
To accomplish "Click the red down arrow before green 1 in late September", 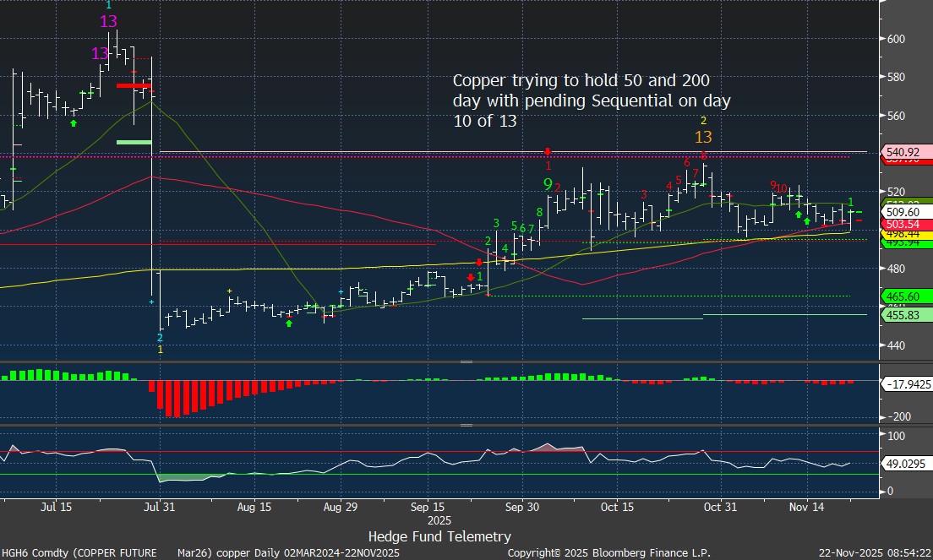I will [x=471, y=276].
